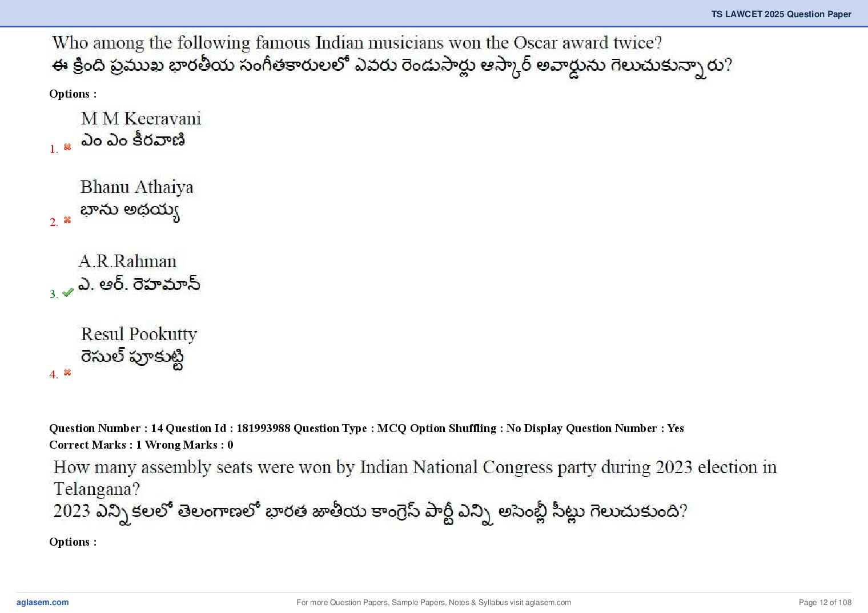Image resolution: width=868 pixels, height=613 pixels.
Task: Click option number '1.' label
Action: pos(54,149)
